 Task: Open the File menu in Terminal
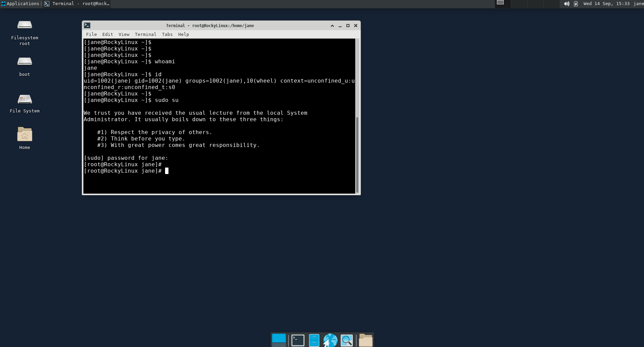click(91, 34)
